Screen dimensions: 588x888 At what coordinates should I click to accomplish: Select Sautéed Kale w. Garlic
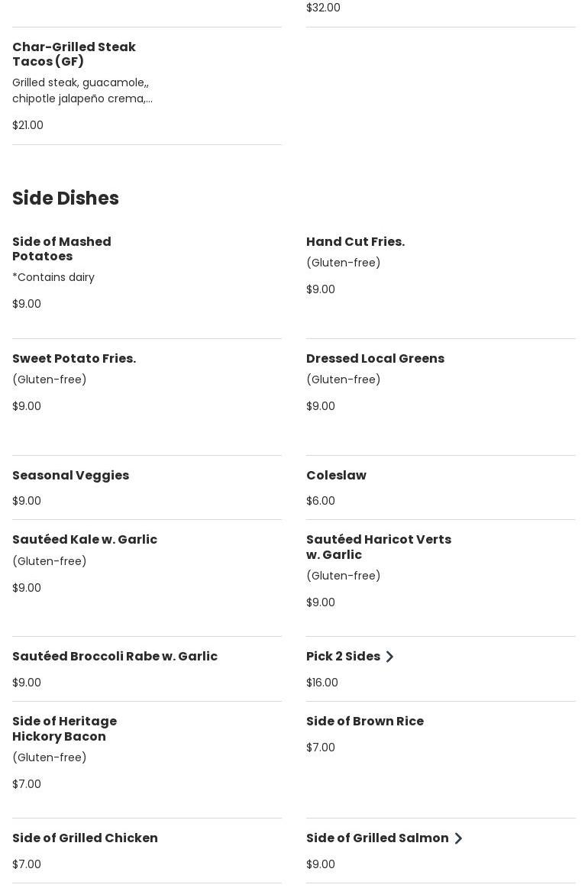coord(85,540)
